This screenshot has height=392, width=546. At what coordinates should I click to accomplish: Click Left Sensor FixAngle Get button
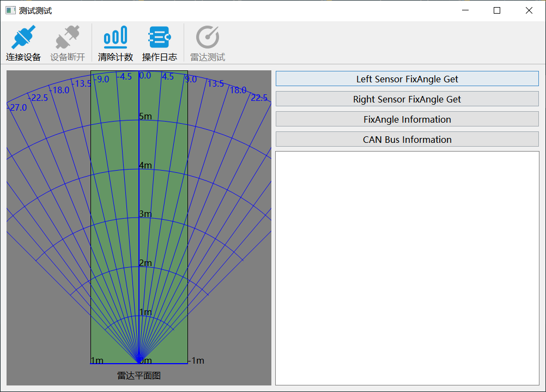click(x=407, y=79)
